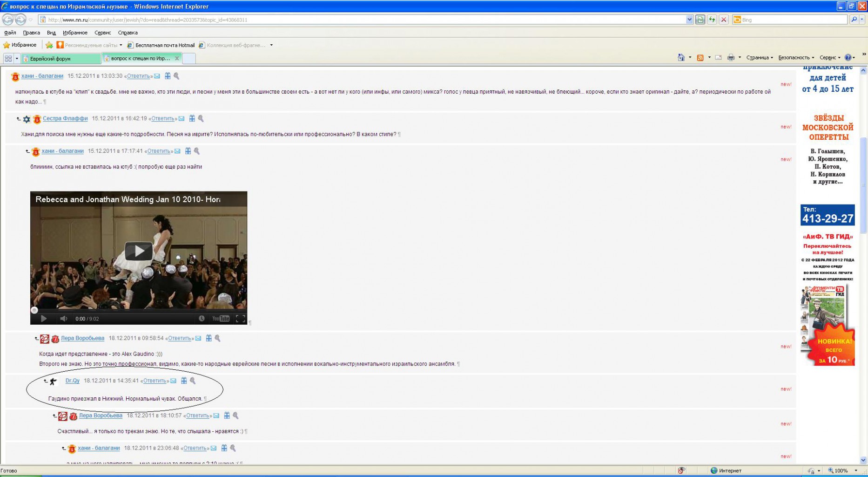
Task: Click the magnifier icon in Сестра Флаффи's post
Action: 201,118
